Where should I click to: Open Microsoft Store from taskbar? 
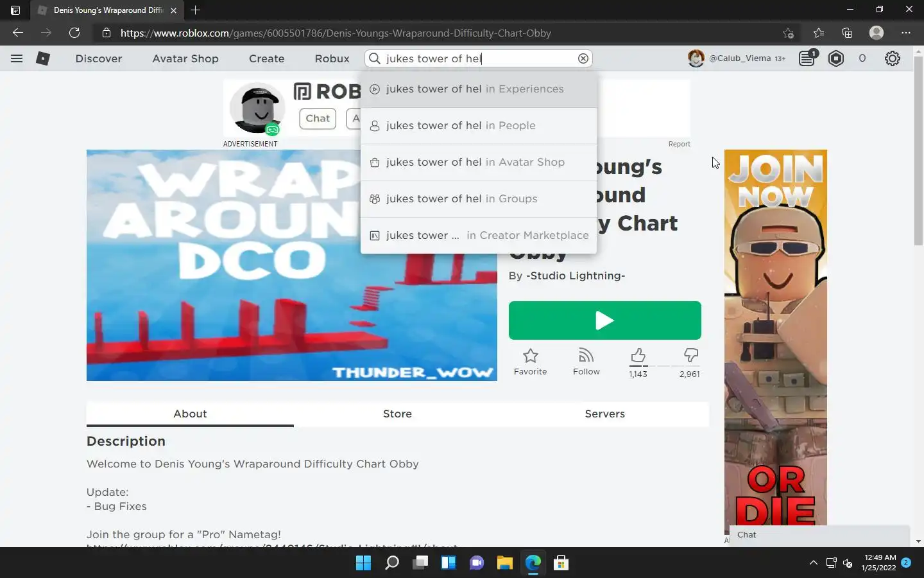pyautogui.click(x=561, y=563)
